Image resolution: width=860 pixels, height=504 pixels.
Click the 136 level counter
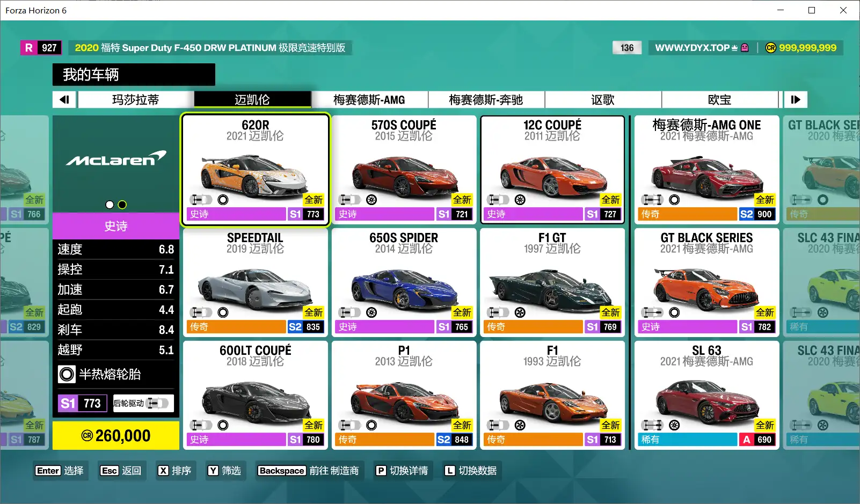[627, 48]
